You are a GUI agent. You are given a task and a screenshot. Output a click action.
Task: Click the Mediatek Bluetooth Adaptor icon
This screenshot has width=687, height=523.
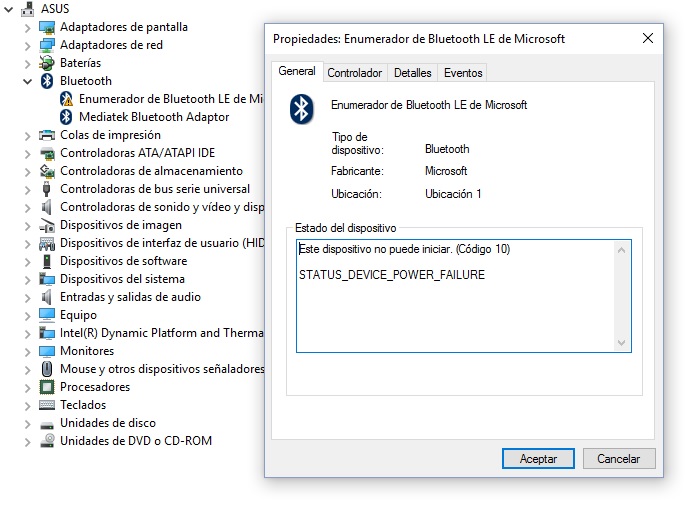point(66,117)
